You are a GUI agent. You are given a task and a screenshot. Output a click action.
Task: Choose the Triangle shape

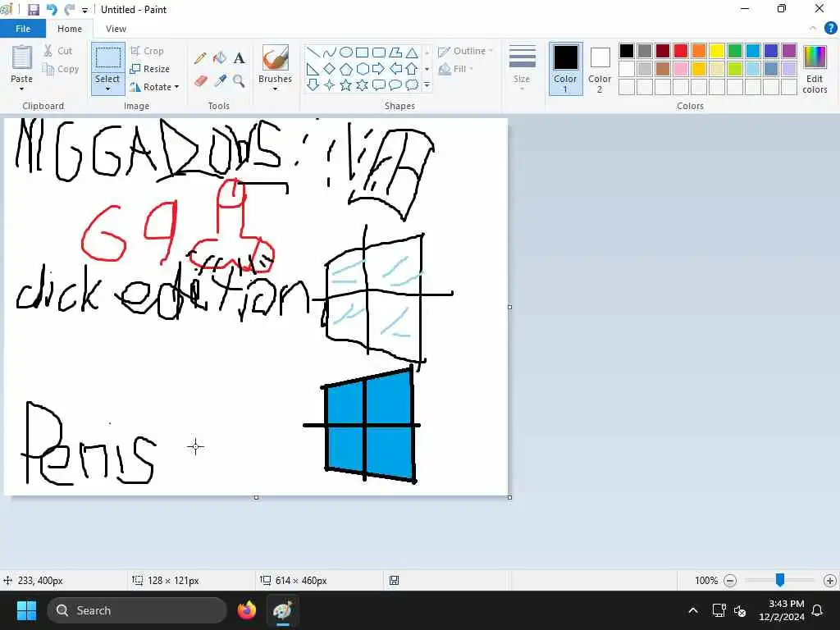[x=412, y=52]
